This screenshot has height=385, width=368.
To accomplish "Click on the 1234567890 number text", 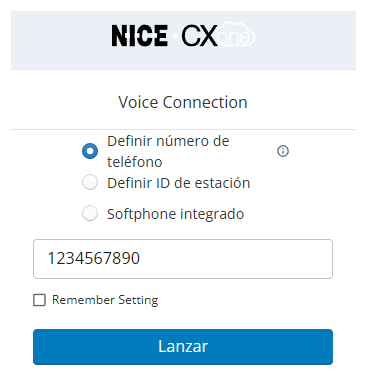I will [94, 258].
